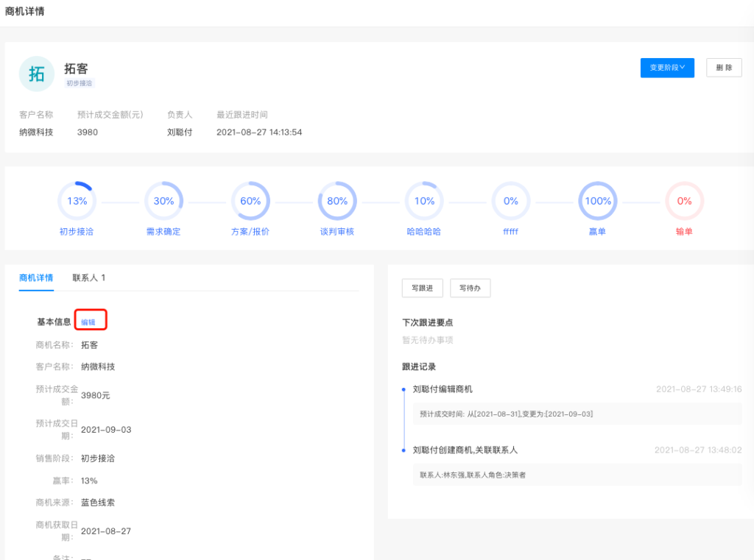Click the 刘聪付编辑商机 record entry
This screenshot has width=754, height=560.
[443, 389]
